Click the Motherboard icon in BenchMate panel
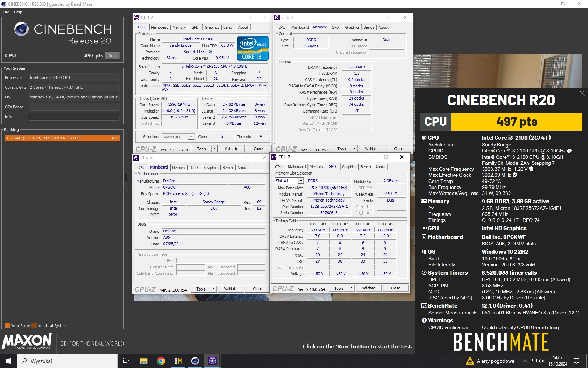588x368 pixels. (424, 237)
